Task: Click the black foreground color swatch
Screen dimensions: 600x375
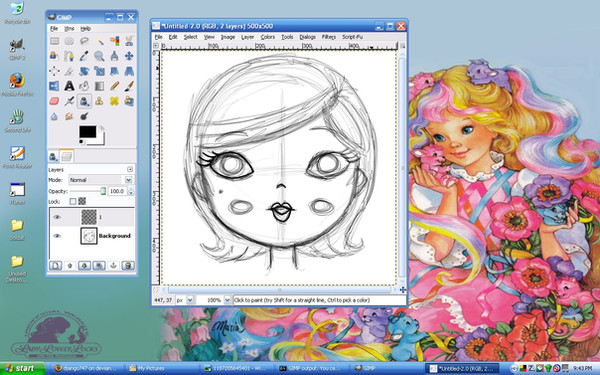Action: [x=88, y=132]
